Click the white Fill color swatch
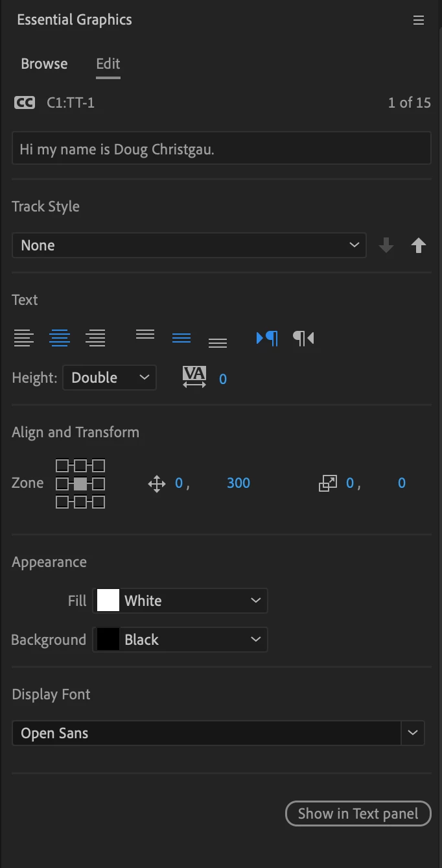Screen dimensions: 442x868 click(x=108, y=601)
